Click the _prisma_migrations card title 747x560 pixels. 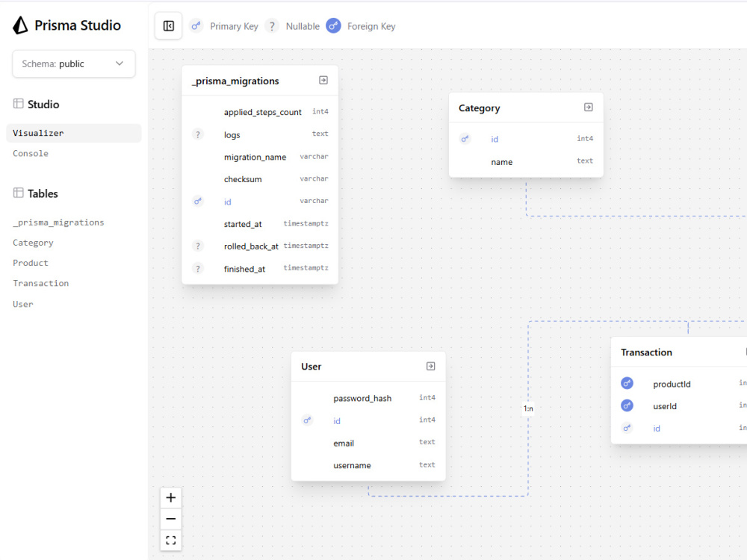pos(235,81)
